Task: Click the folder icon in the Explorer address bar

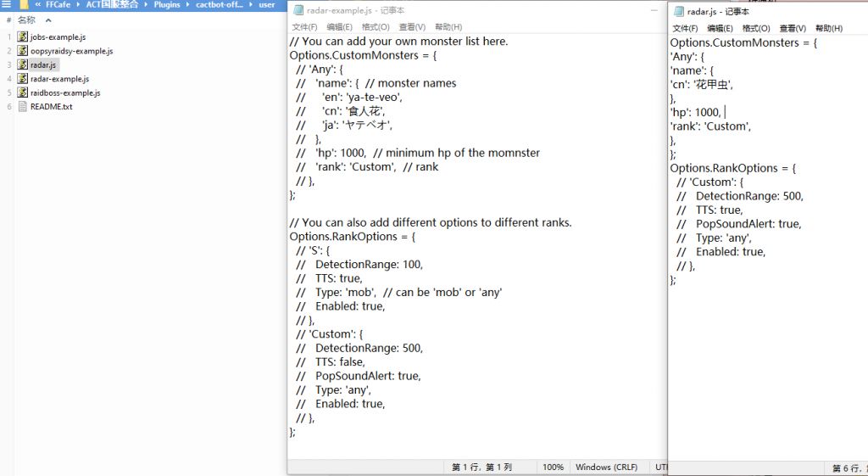Action: tap(24, 4)
